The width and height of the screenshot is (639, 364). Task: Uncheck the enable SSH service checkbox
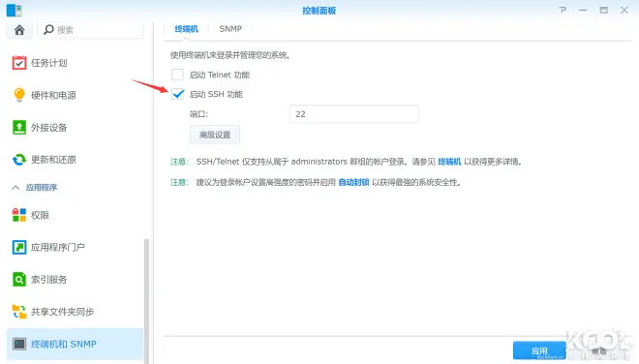tap(177, 94)
